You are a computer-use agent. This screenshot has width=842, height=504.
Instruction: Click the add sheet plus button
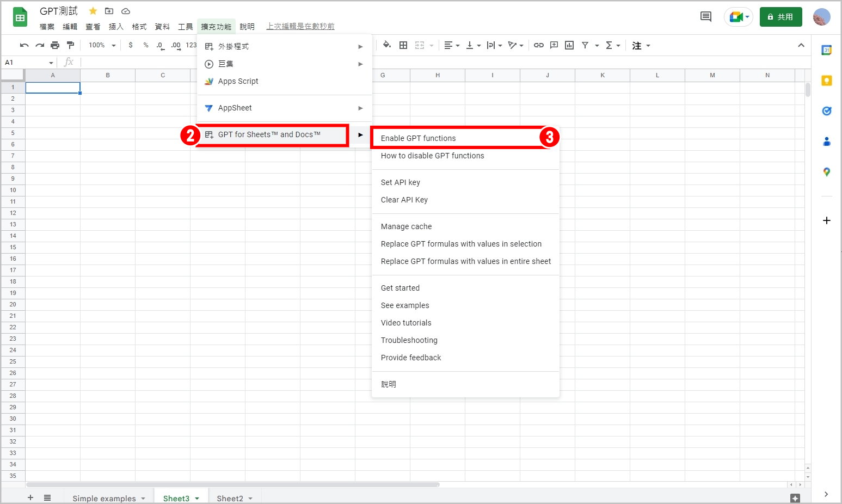pyautogui.click(x=30, y=497)
